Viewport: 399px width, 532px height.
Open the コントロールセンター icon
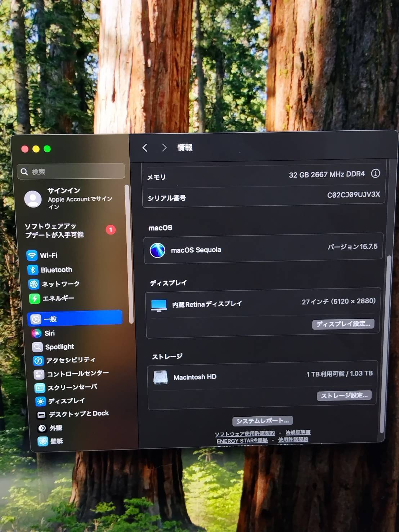pyautogui.click(x=39, y=374)
